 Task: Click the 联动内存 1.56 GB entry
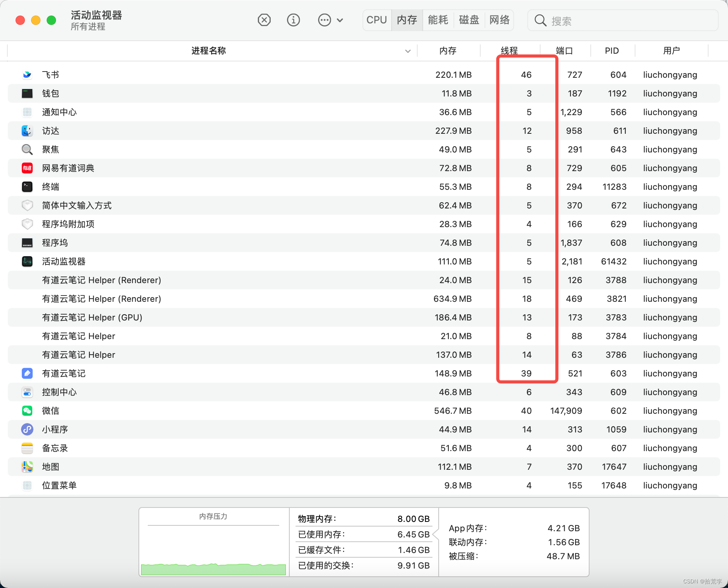pyautogui.click(x=514, y=542)
